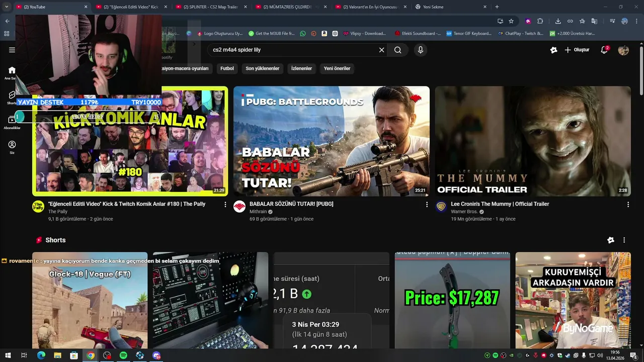Image resolution: width=644 pixels, height=362 pixels.
Task: Open the Get the M3U8 File bookmark
Action: pos(272,34)
